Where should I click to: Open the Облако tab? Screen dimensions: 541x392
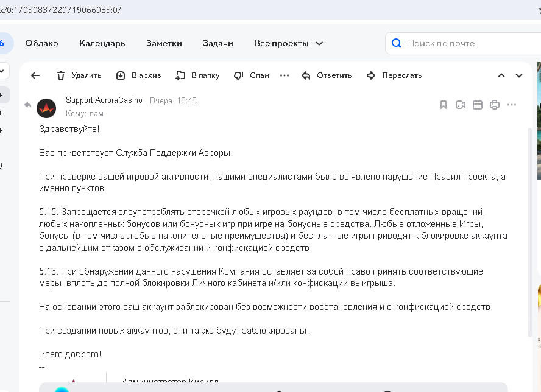pos(41,43)
